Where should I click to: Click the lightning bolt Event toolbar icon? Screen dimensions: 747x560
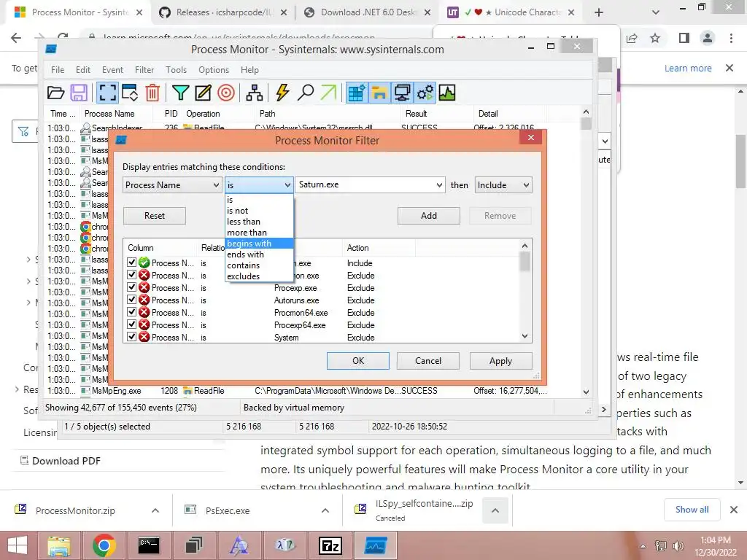point(282,93)
